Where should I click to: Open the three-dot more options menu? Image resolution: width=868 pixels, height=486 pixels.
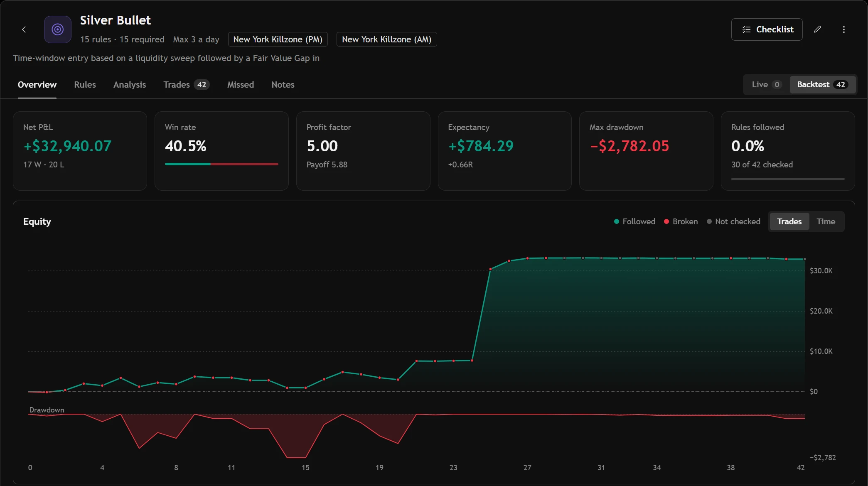pos(843,29)
